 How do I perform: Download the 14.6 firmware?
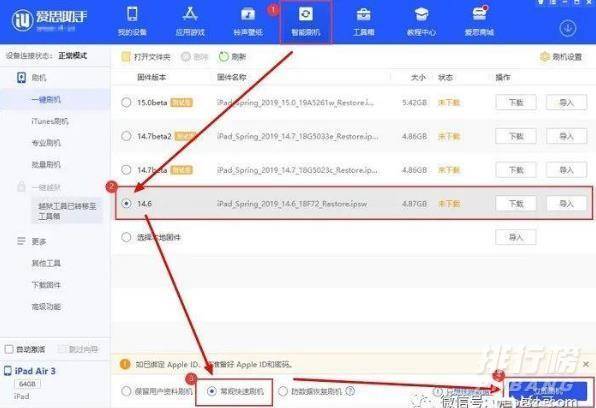[x=516, y=203]
